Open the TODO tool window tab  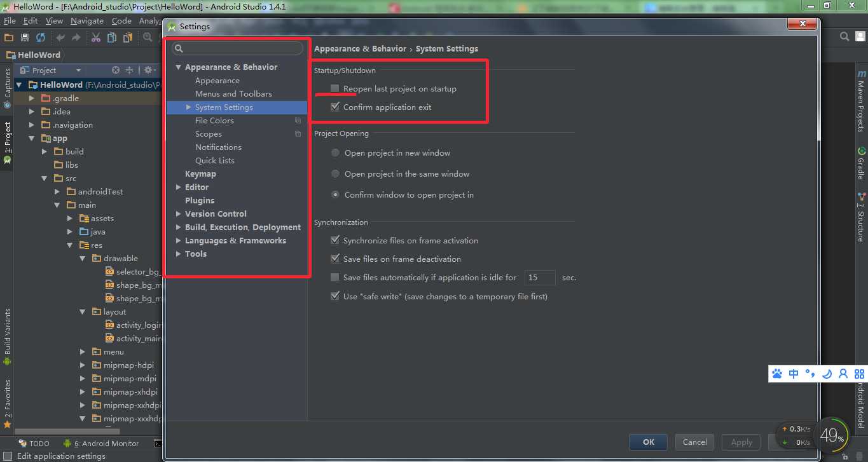tap(34, 444)
